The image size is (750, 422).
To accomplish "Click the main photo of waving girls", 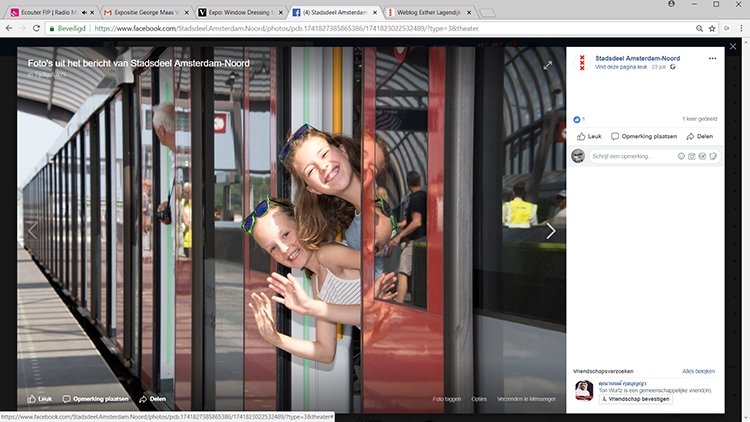I will click(291, 230).
